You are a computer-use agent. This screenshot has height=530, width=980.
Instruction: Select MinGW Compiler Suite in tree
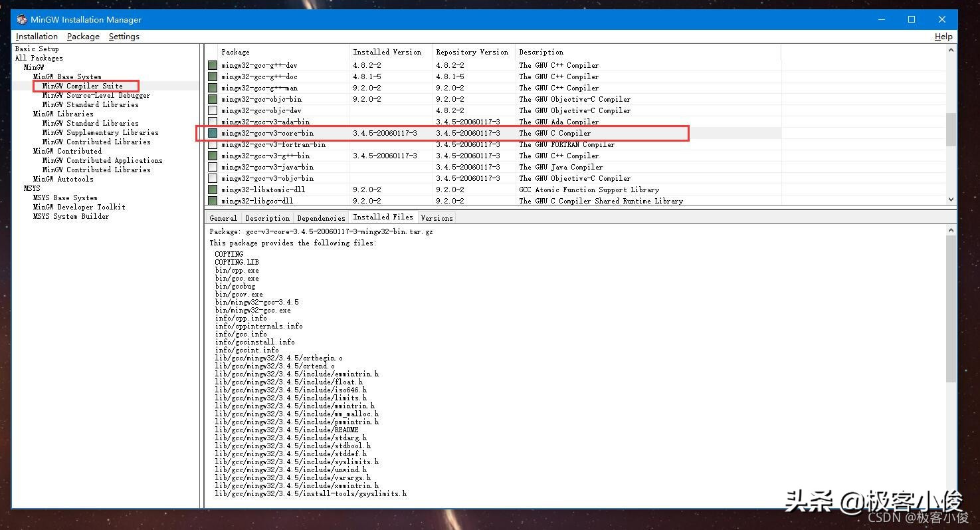82,86
